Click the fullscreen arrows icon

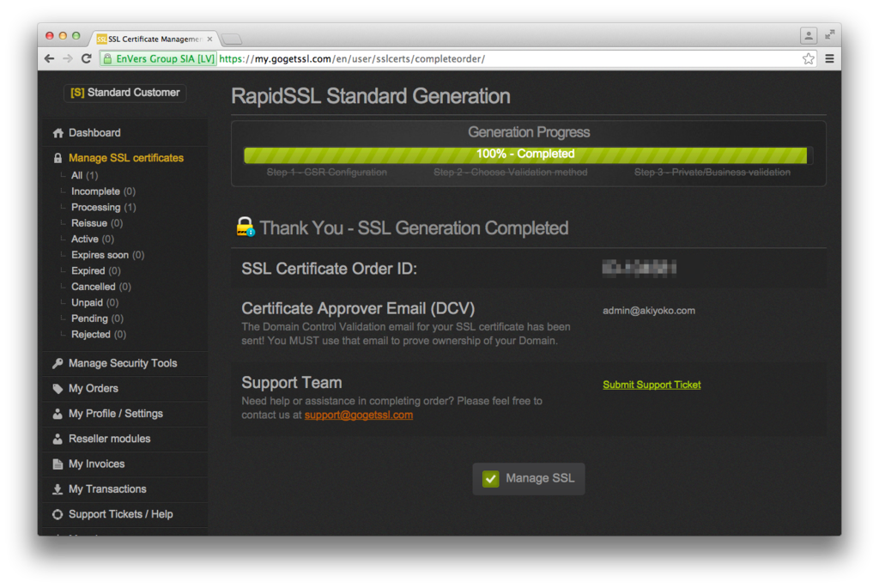830,34
